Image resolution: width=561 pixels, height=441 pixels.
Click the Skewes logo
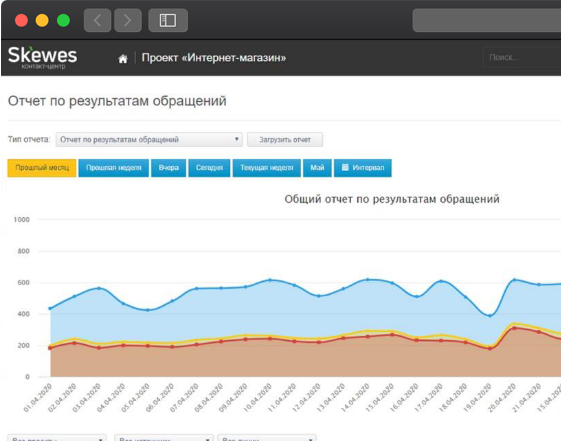(43, 57)
